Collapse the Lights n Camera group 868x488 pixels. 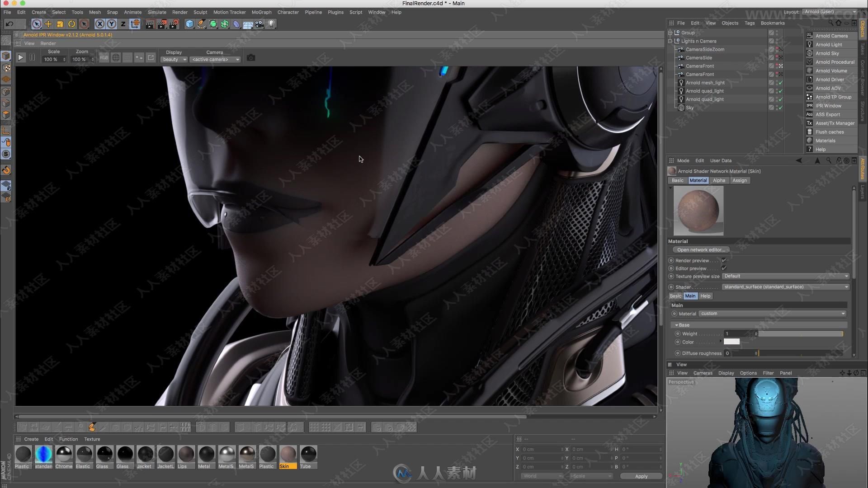tap(670, 41)
